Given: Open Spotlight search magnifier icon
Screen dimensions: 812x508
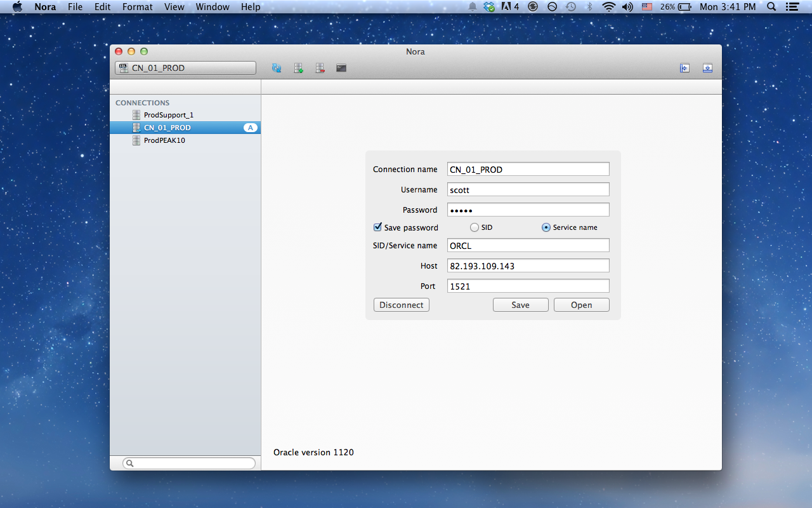Looking at the screenshot, I should click(771, 7).
